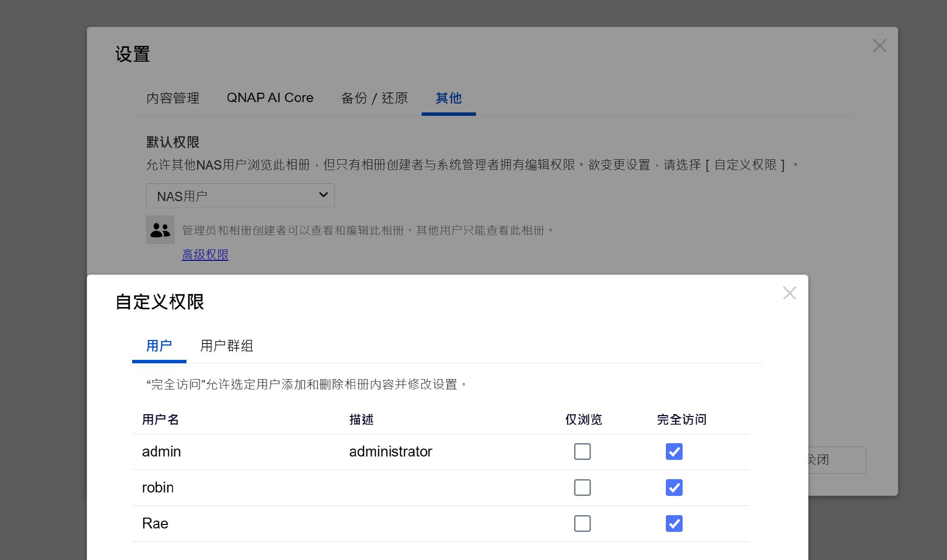Viewport: 947px width, 560px height.
Task: Disable 完全访问 for user robin
Action: tap(674, 488)
